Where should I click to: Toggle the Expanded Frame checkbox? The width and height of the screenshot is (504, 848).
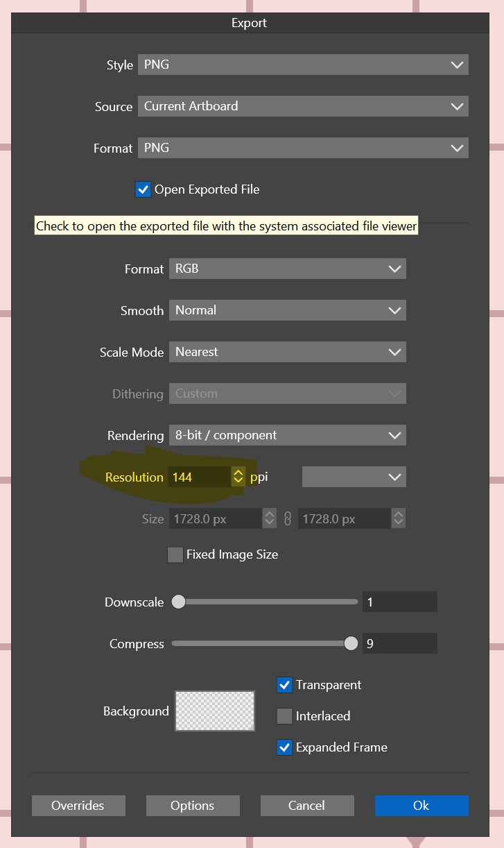coord(284,747)
